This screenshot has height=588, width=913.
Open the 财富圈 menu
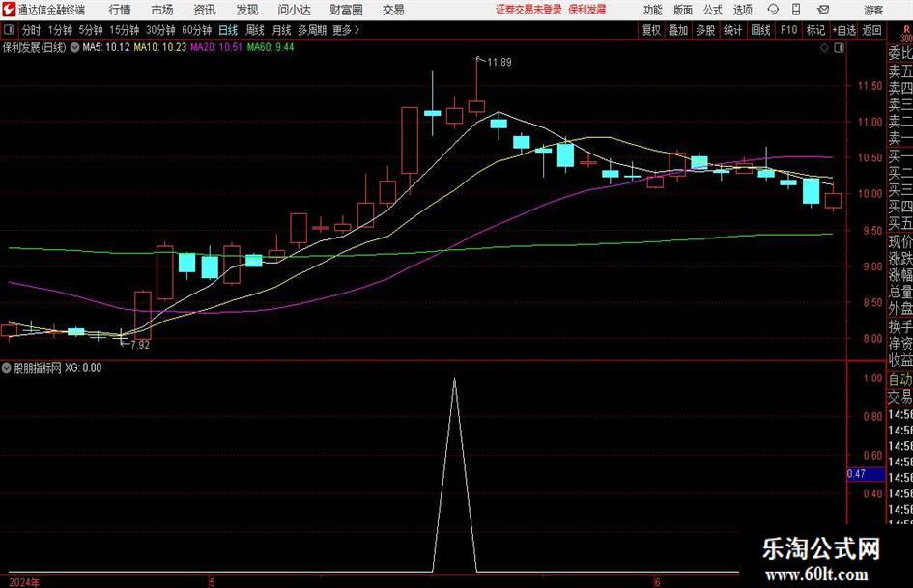[x=346, y=10]
